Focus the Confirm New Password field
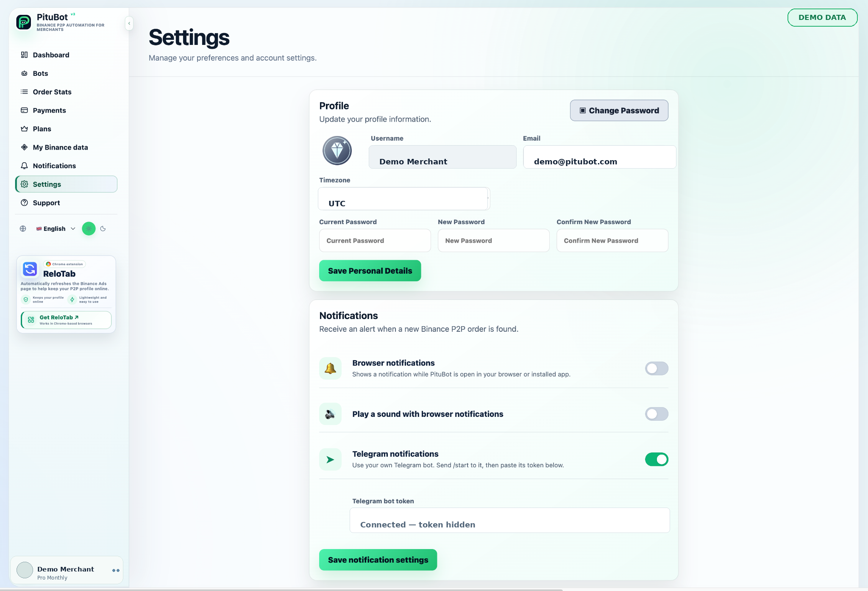This screenshot has width=868, height=591. click(612, 241)
